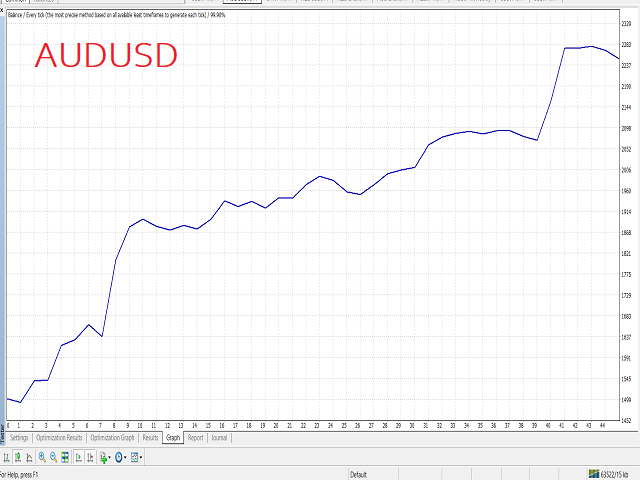Click the 'Balance / Every tick' chart header
The width and height of the screenshot is (640, 480).
pyautogui.click(x=116, y=15)
